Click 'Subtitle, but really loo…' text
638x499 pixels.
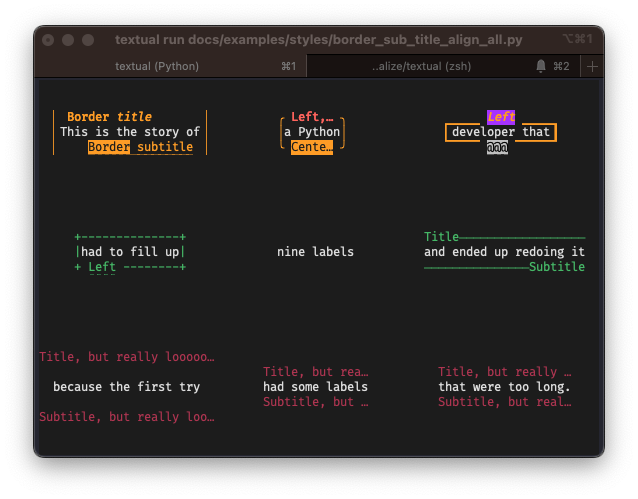pos(127,417)
